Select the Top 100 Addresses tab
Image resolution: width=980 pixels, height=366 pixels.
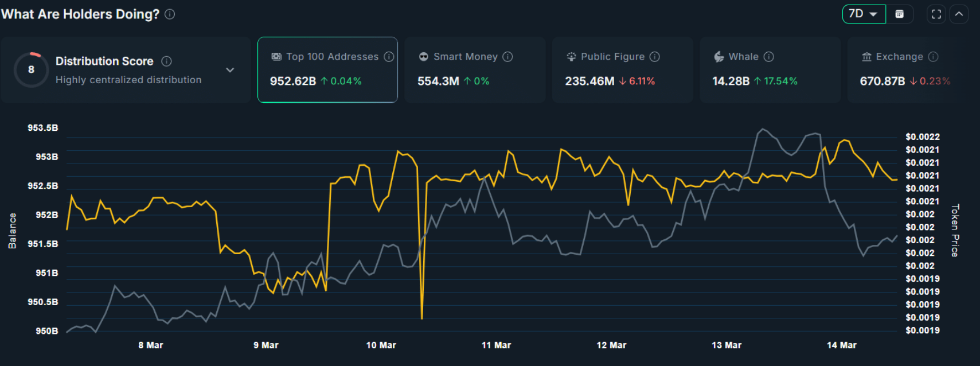[x=327, y=70]
